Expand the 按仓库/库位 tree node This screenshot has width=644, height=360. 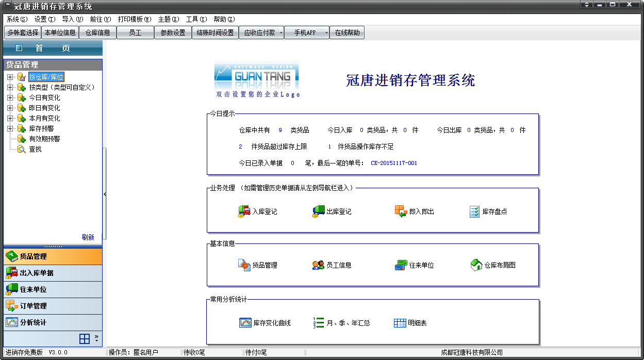pyautogui.click(x=10, y=77)
